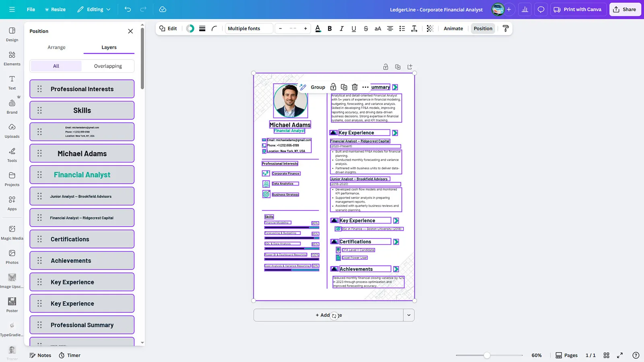This screenshot has width=644, height=362.
Task: Open the Elements sidebar panel
Action: 12,58
